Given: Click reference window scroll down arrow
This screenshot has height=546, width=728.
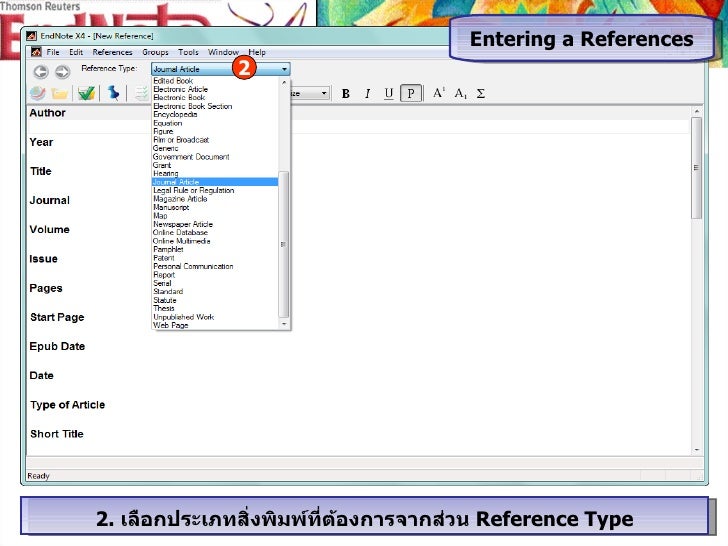Looking at the screenshot, I should [x=696, y=449].
